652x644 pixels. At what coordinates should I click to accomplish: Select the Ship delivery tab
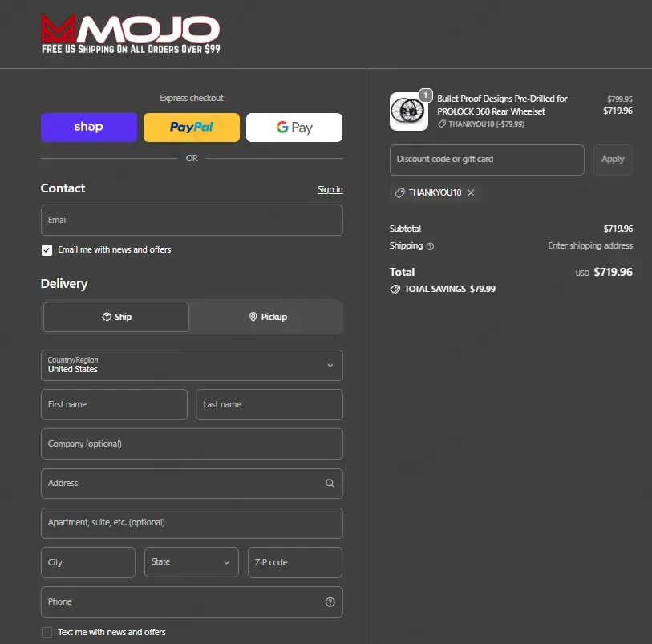click(116, 317)
